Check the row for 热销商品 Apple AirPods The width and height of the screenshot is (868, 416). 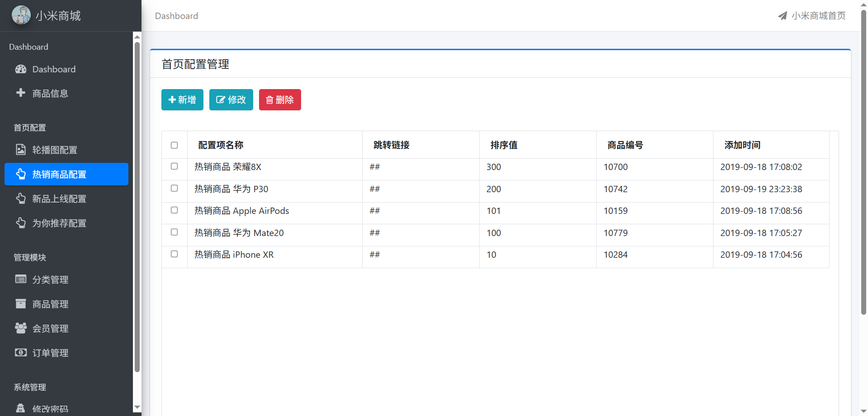pos(174,210)
